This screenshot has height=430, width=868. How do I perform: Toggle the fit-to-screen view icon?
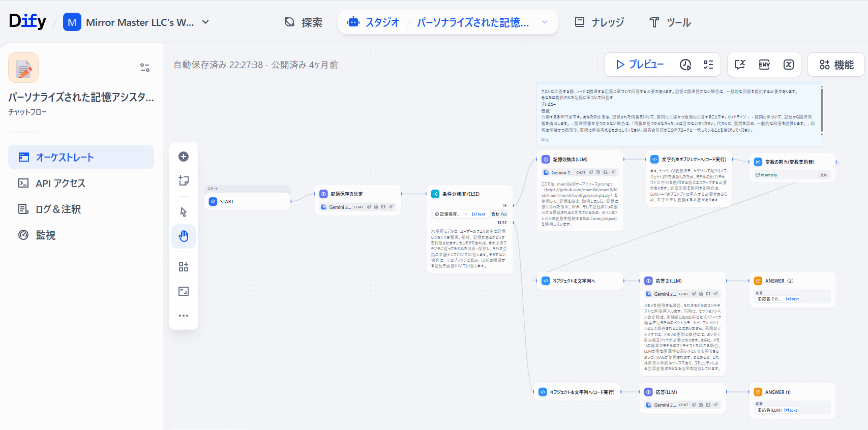coord(184,291)
